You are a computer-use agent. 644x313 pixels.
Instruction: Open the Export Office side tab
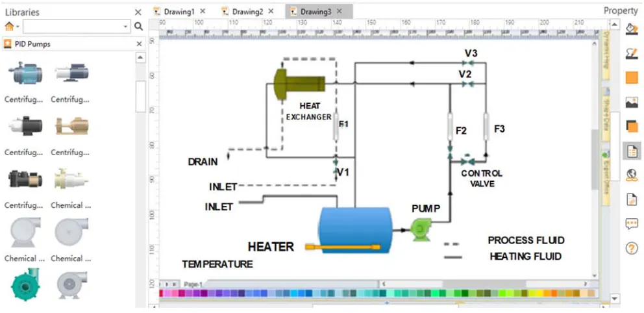(x=606, y=179)
